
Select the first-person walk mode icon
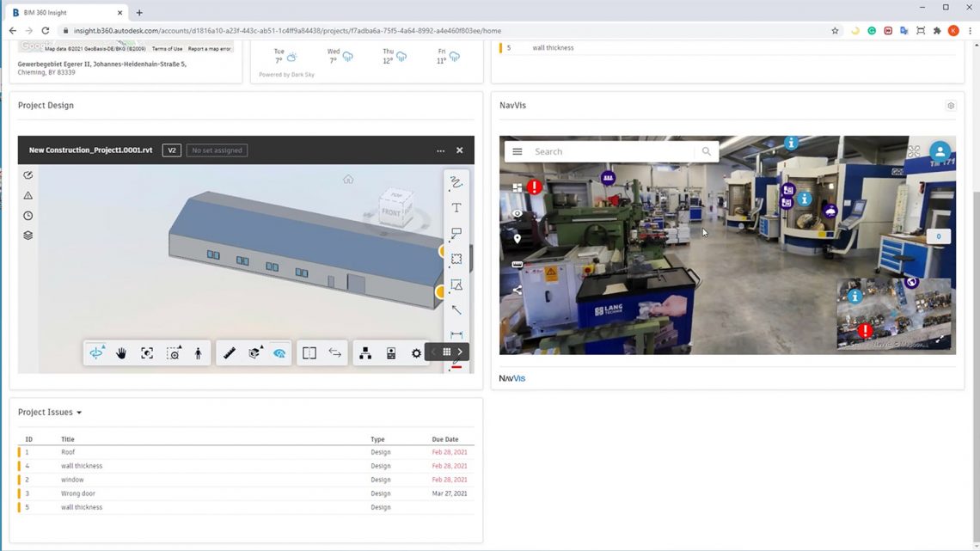[x=198, y=352]
